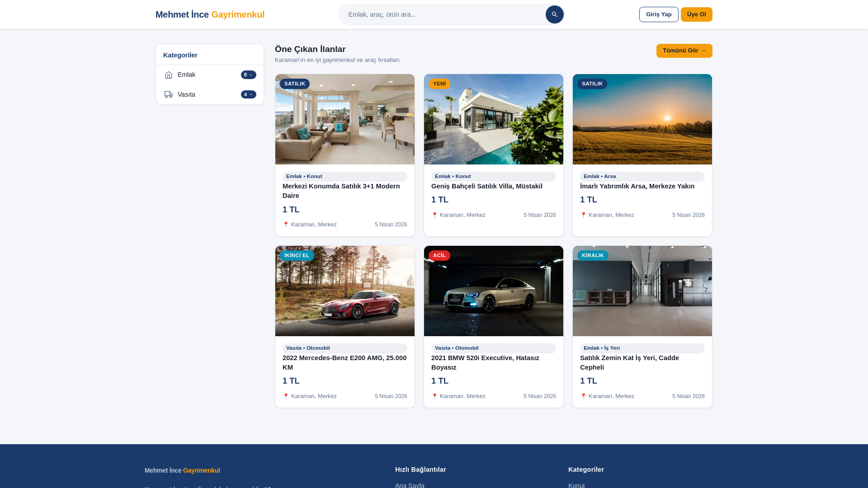Go to Mehmet İnce Gayrimenkul header logo
868x488 pixels.
coord(210,14)
